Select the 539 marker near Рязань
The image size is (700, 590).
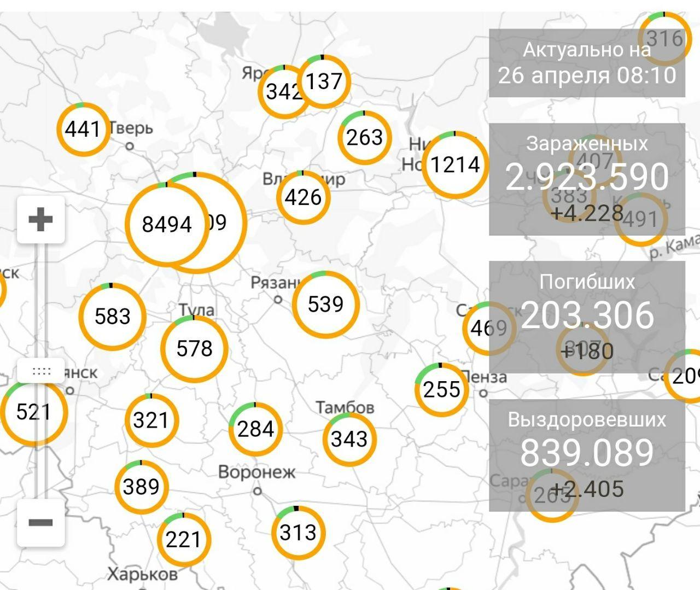(x=326, y=304)
